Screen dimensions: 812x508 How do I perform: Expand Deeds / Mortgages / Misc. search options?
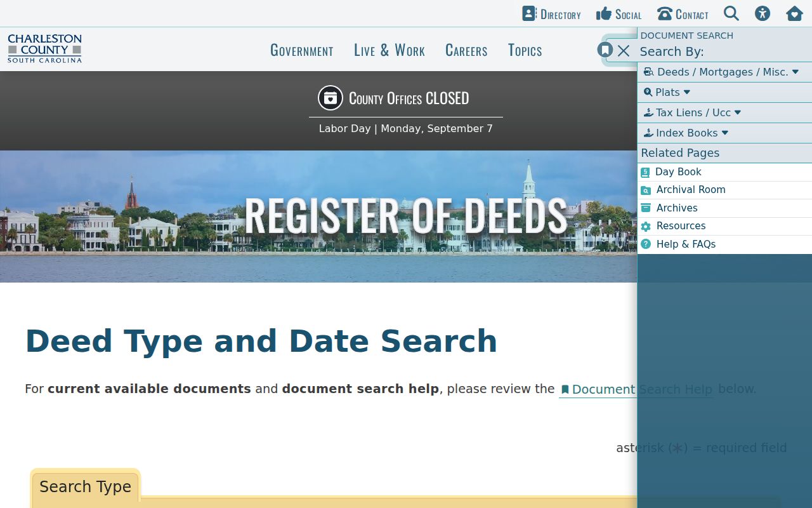(724, 72)
